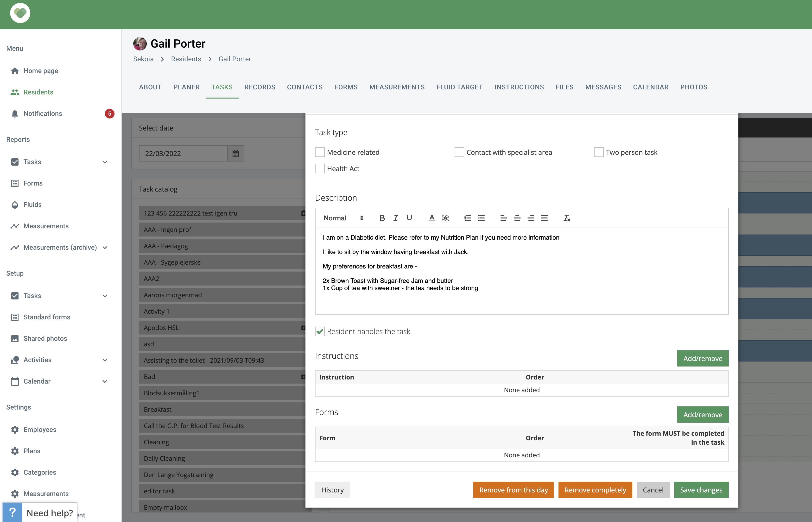Switch to the PLANER tab
812x522 pixels.
point(187,87)
